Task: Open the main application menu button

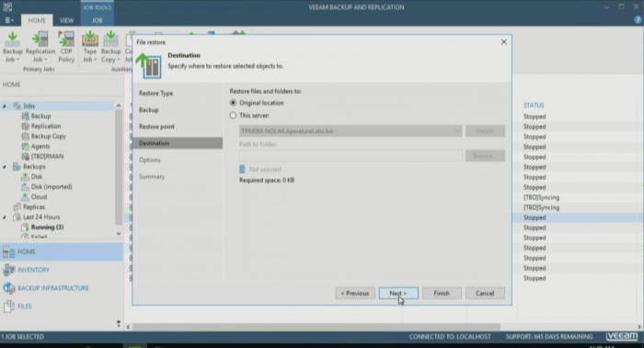Action: [x=8, y=20]
